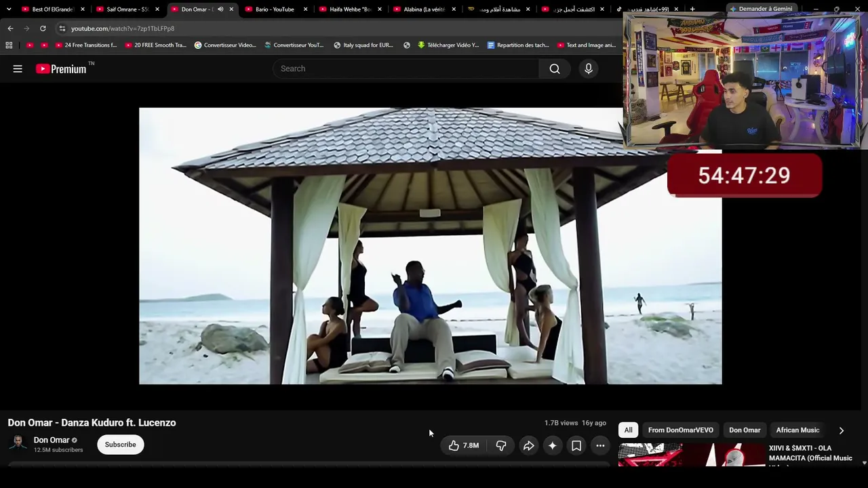Close the Bario - YouTube tab
This screenshot has height=488, width=868.
point(306,9)
